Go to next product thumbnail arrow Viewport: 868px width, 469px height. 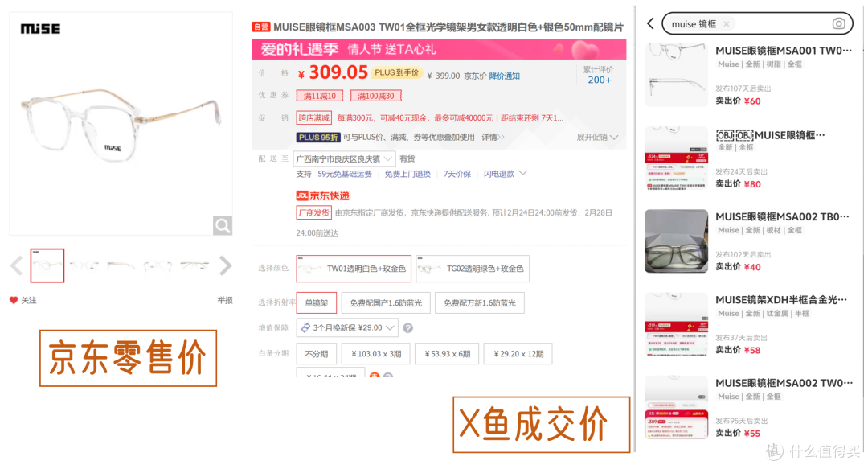[x=225, y=266]
